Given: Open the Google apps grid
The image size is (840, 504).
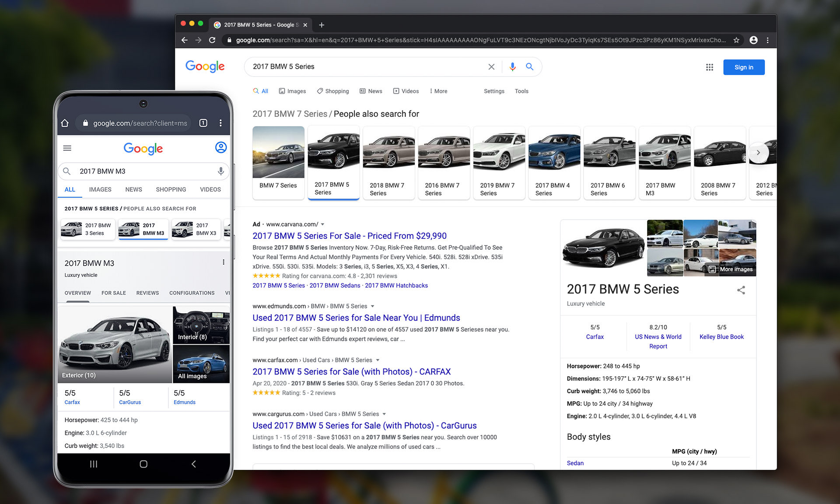Looking at the screenshot, I should coord(709,67).
